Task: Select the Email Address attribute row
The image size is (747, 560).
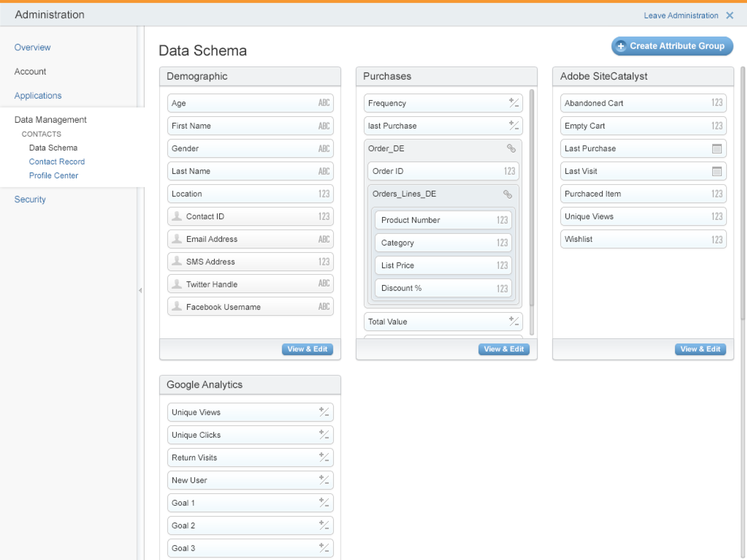Action: [x=250, y=239]
